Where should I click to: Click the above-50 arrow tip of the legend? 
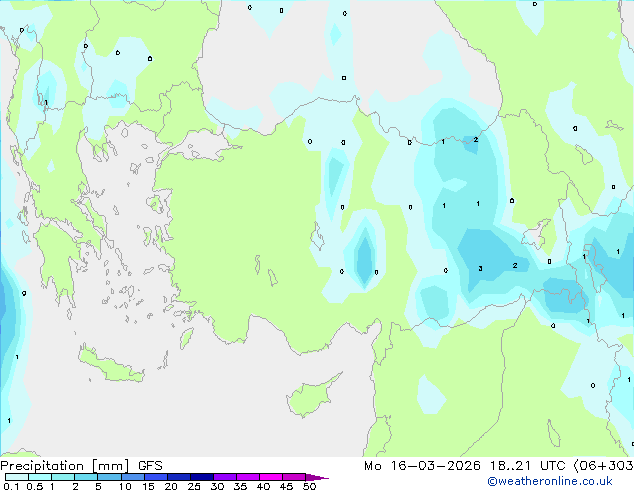tap(317, 477)
